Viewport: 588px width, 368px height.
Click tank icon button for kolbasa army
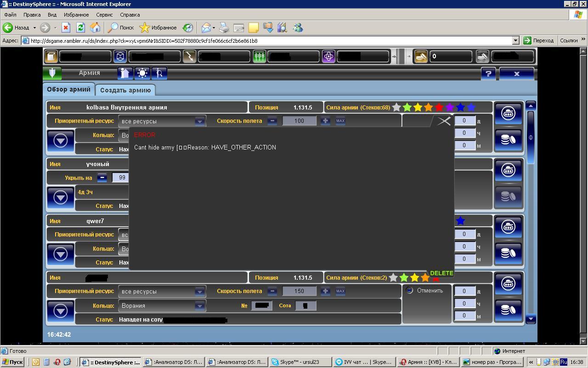(508, 113)
